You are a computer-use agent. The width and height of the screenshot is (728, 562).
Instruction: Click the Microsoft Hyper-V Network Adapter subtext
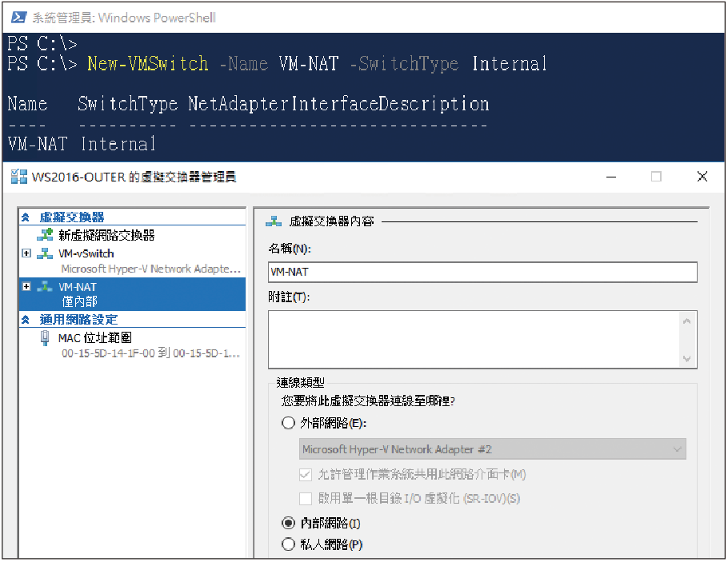tap(151, 269)
